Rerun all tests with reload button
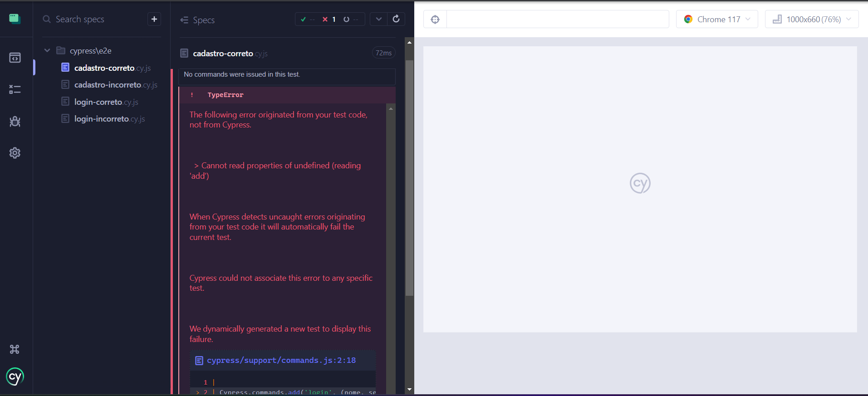Screen dimensions: 868x396 click(396, 19)
